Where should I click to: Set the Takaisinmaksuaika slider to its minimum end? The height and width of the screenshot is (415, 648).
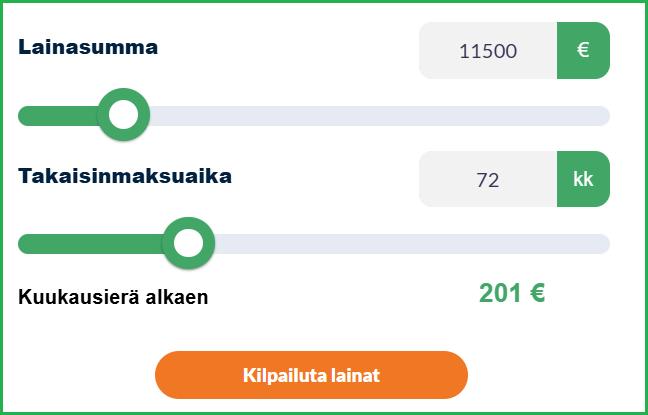(x=22, y=244)
